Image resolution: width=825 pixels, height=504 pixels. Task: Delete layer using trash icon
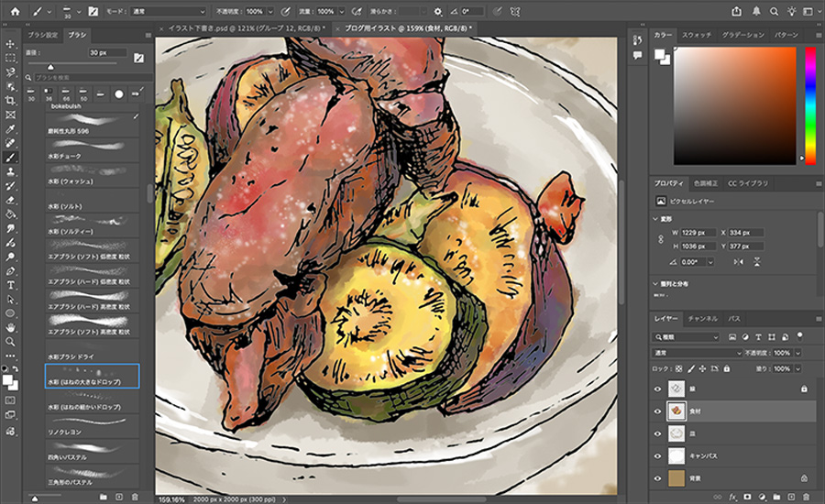[804, 496]
